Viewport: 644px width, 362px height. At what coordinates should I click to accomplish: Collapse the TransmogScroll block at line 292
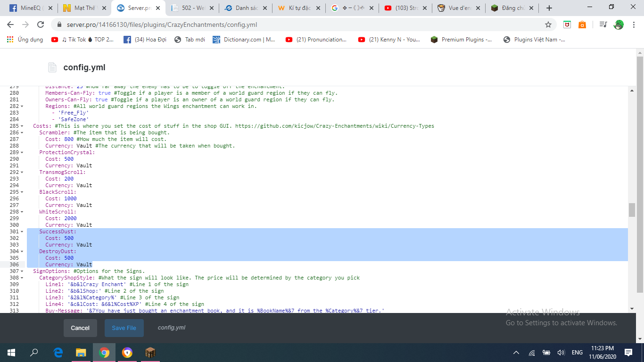[22, 172]
